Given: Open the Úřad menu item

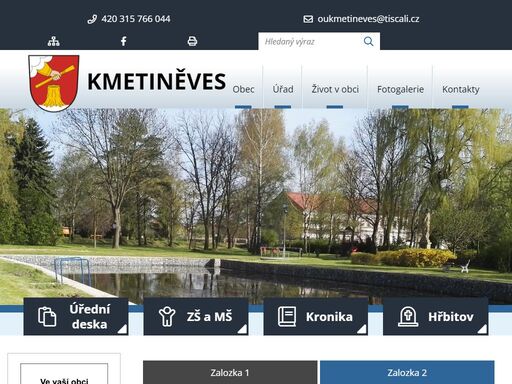Looking at the screenshot, I should (x=283, y=89).
